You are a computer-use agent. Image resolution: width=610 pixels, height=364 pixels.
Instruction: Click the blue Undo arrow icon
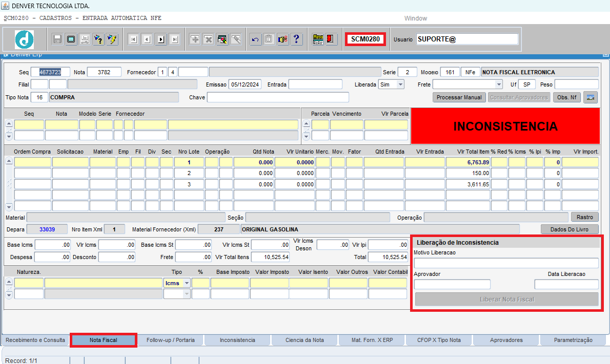coord(255,39)
